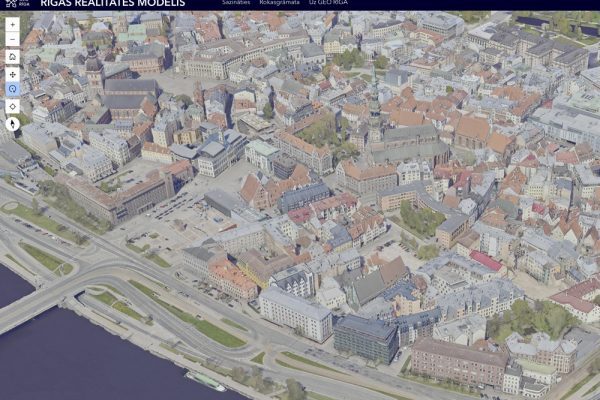Toggle the rotate navigation tool
This screenshot has height=400, width=600.
pyautogui.click(x=13, y=89)
